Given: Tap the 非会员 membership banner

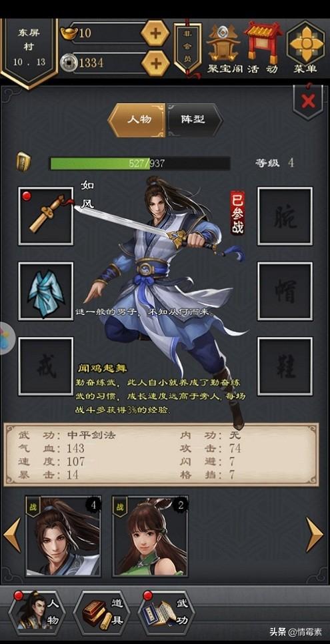Looking at the screenshot, I should (188, 48).
